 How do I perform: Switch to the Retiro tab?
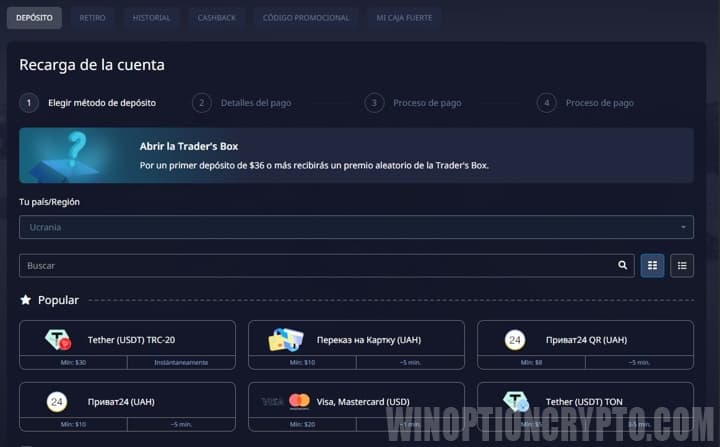(92, 18)
